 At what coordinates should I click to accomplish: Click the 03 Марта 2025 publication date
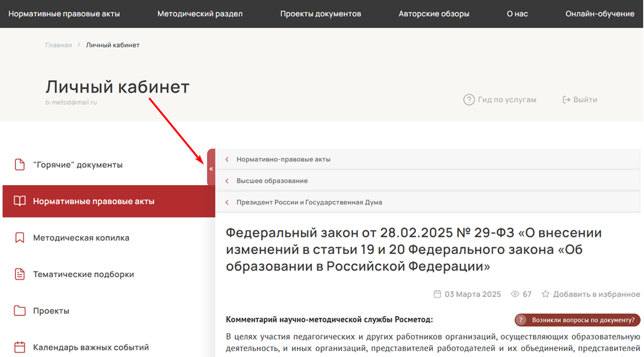pyautogui.click(x=473, y=294)
